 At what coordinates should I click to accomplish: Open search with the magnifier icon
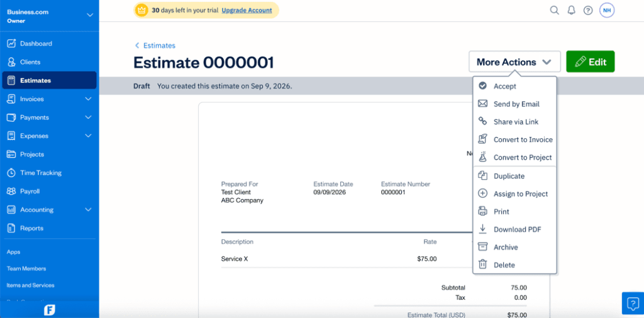pyautogui.click(x=555, y=10)
